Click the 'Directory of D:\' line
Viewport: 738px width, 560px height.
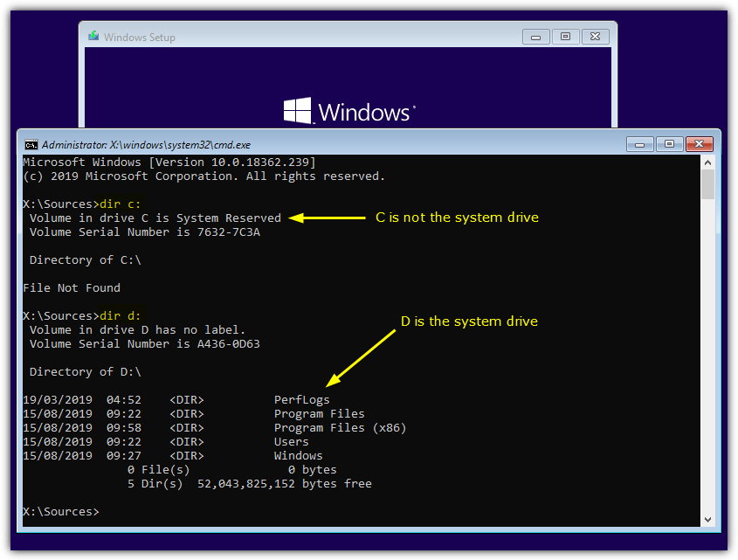click(86, 371)
